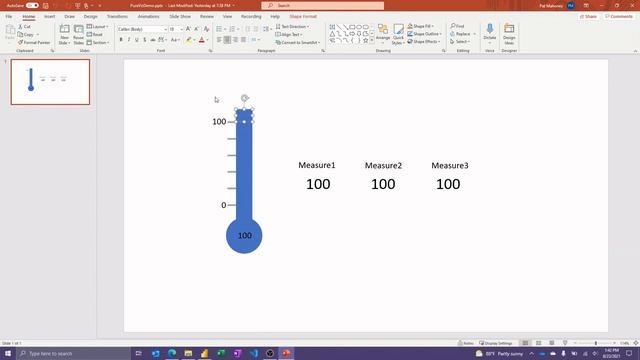Clear all text formatting
640x360 pixels.
(x=207, y=29)
